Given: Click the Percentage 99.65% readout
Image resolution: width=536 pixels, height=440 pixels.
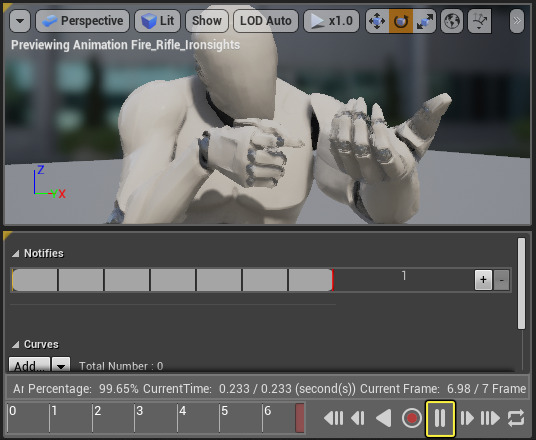Looking at the screenshot, I should tap(83, 389).
